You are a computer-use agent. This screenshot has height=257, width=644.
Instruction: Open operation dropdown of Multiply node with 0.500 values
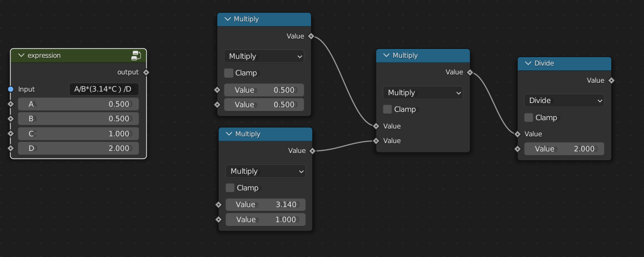(x=264, y=56)
